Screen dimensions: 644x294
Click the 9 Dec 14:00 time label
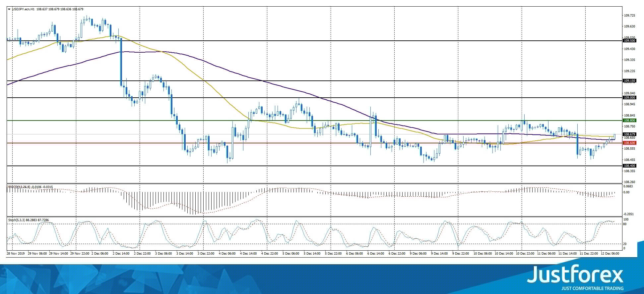[x=439, y=254]
